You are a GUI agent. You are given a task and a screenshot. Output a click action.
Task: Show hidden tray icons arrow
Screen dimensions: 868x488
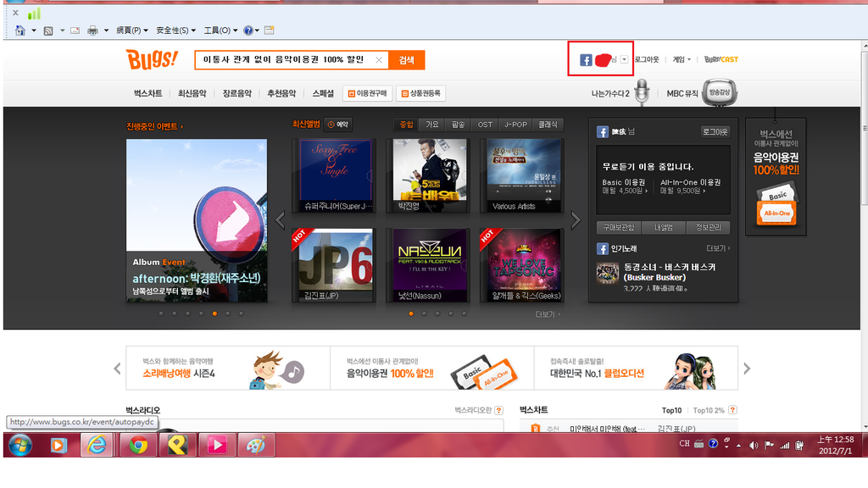click(738, 446)
